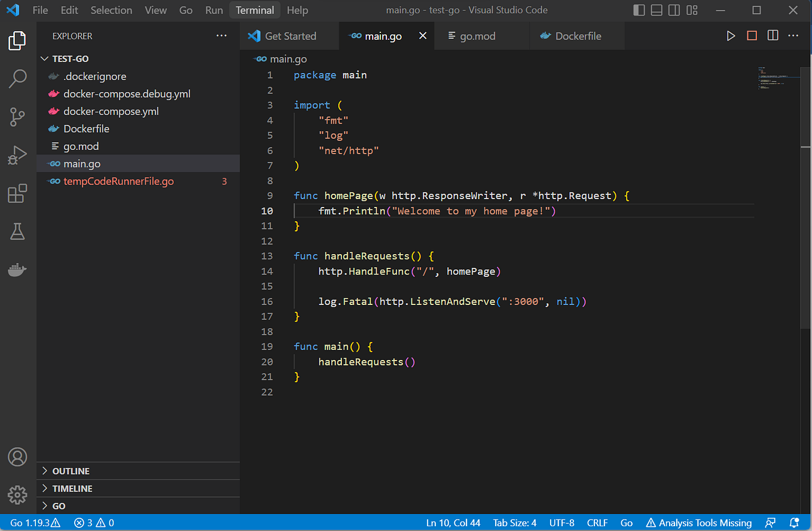The image size is (812, 531).
Task: Split the editor to the right
Action: tap(773, 36)
